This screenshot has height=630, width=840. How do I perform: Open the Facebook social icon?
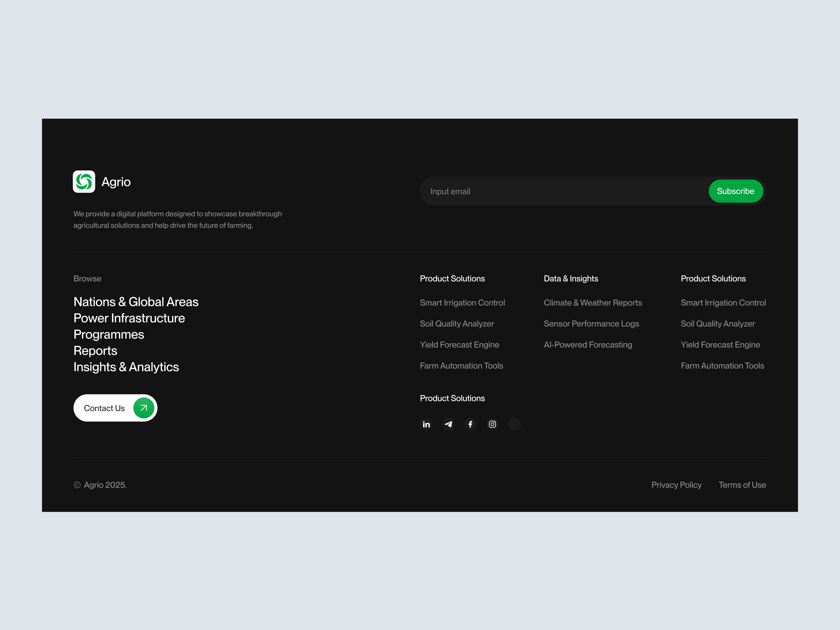[x=470, y=424]
